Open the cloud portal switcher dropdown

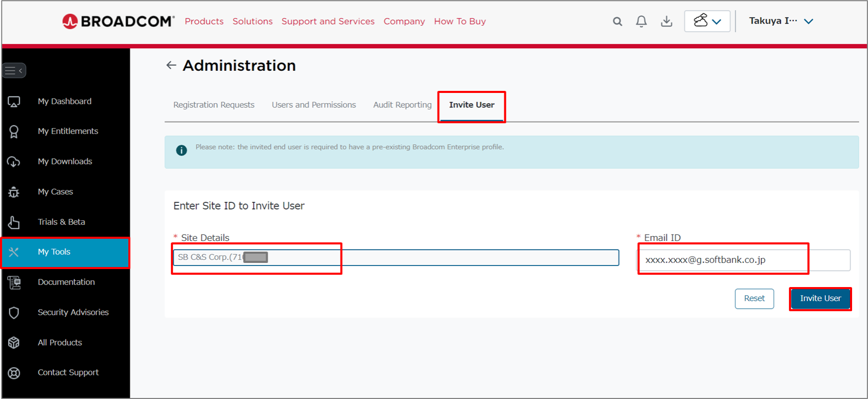pos(707,21)
